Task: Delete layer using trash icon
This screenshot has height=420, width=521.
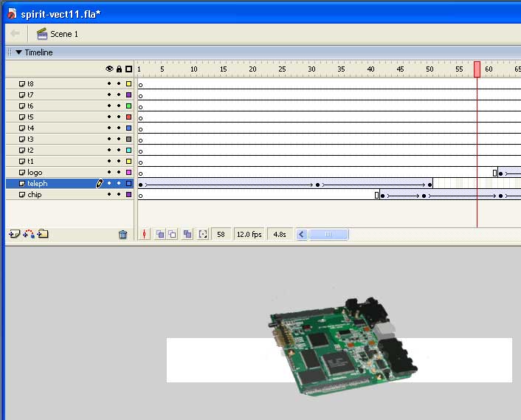Action: [123, 235]
